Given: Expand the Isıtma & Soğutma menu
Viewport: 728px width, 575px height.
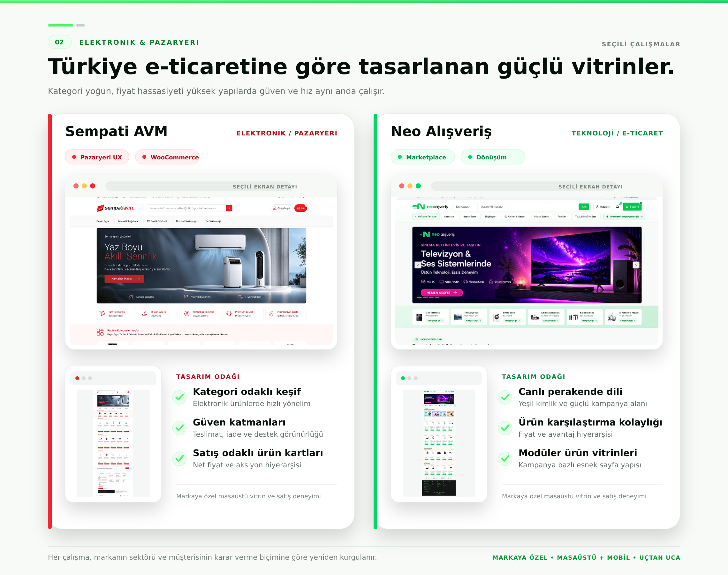Looking at the screenshot, I should tap(129, 221).
